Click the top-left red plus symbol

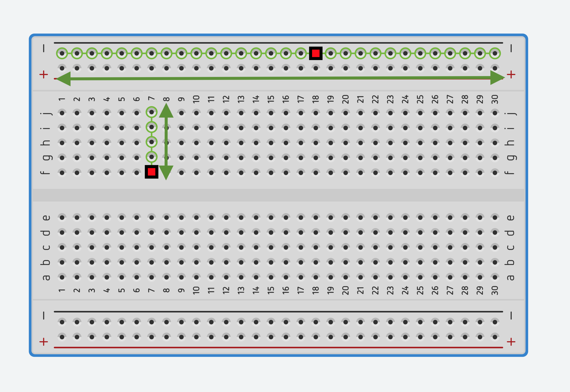pos(44,74)
